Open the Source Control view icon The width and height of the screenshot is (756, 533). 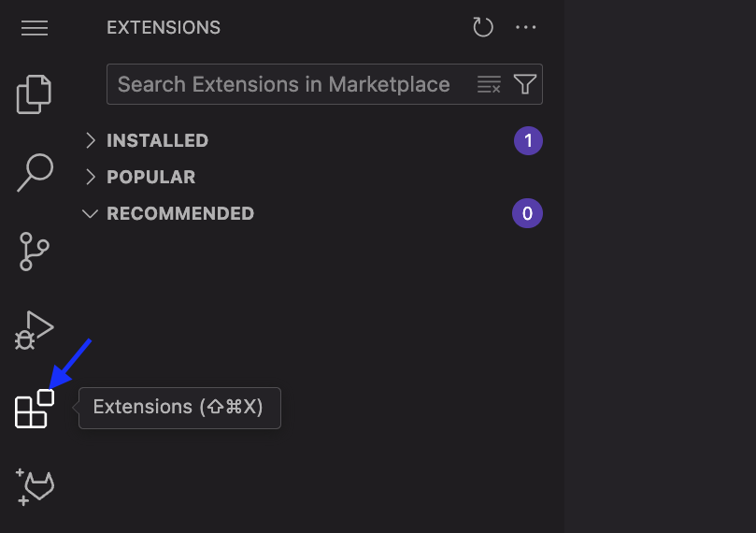tap(35, 252)
